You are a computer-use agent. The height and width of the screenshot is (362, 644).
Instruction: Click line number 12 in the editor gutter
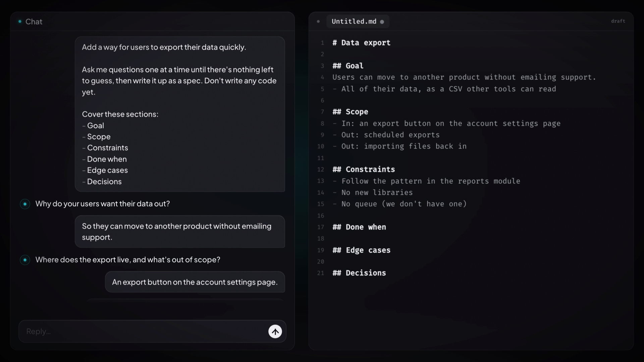[321, 170]
